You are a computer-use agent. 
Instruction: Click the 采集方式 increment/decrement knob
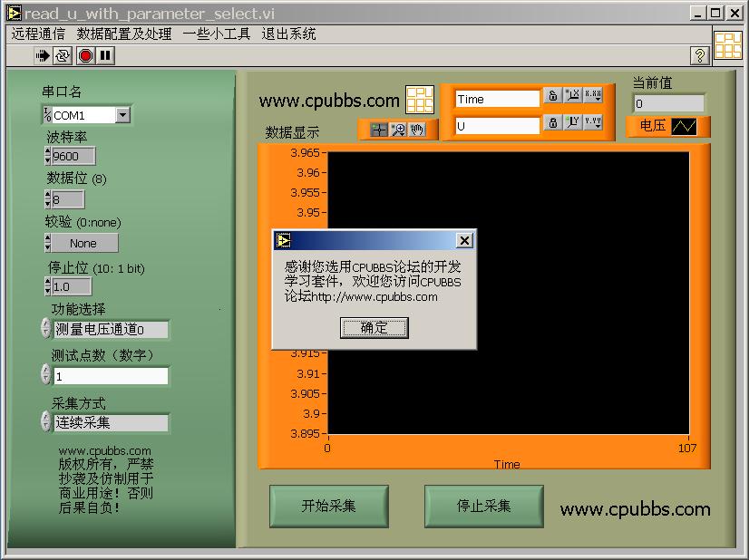(45, 421)
